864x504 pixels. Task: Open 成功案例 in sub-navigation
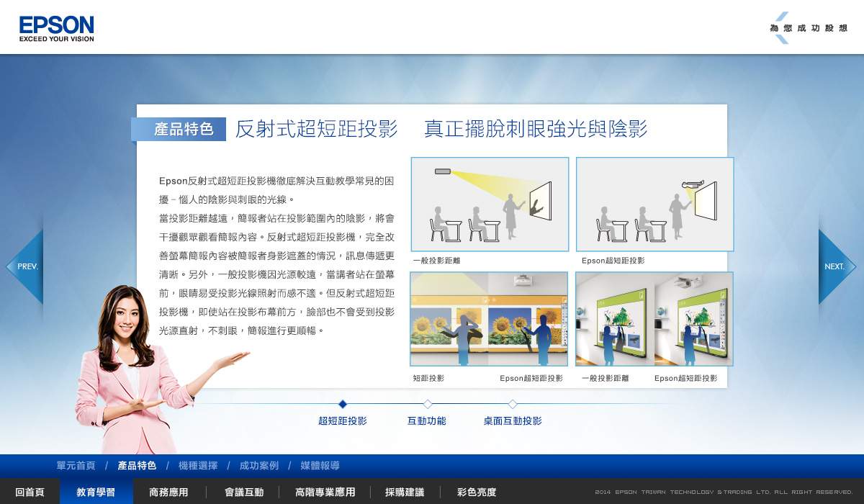(259, 466)
